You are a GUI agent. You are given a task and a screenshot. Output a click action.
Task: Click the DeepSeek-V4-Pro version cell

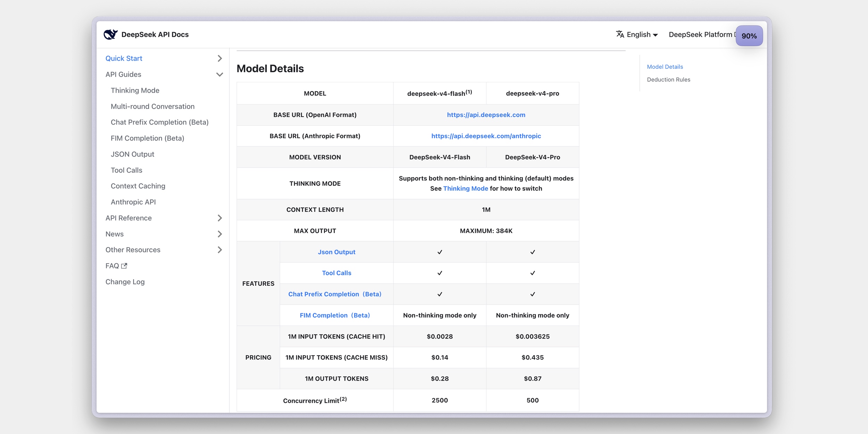tap(532, 157)
